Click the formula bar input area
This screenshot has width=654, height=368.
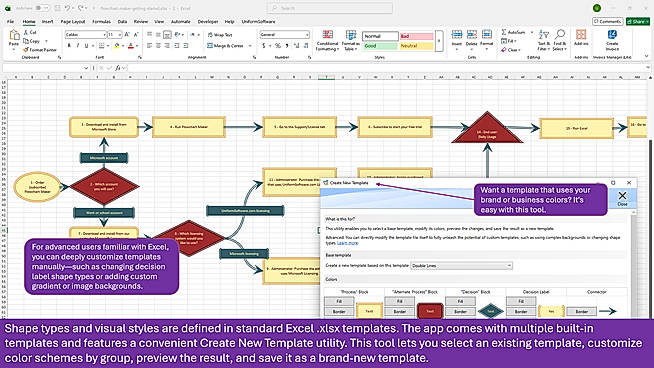pyautogui.click(x=388, y=68)
